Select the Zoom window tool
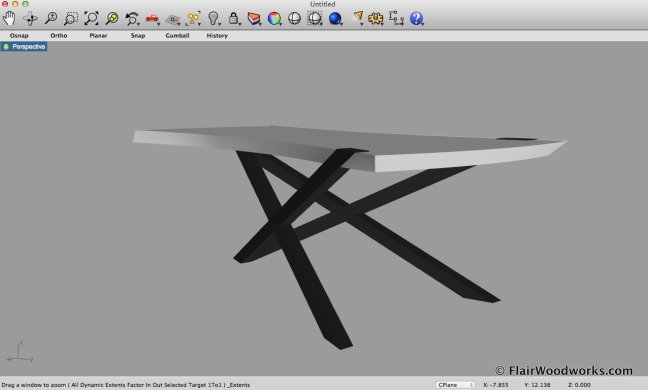 71,18
